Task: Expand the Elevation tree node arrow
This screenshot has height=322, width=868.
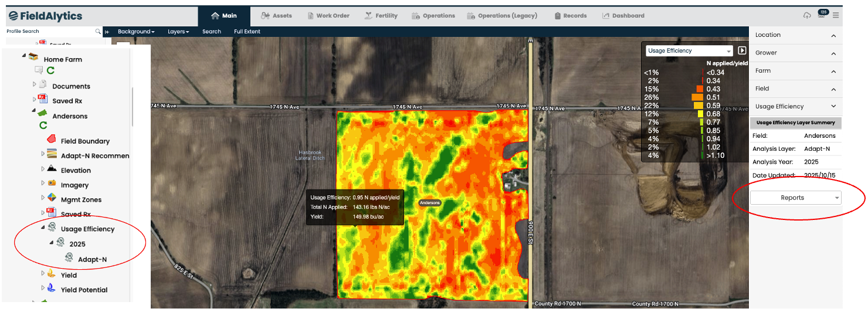Action: [43, 169]
